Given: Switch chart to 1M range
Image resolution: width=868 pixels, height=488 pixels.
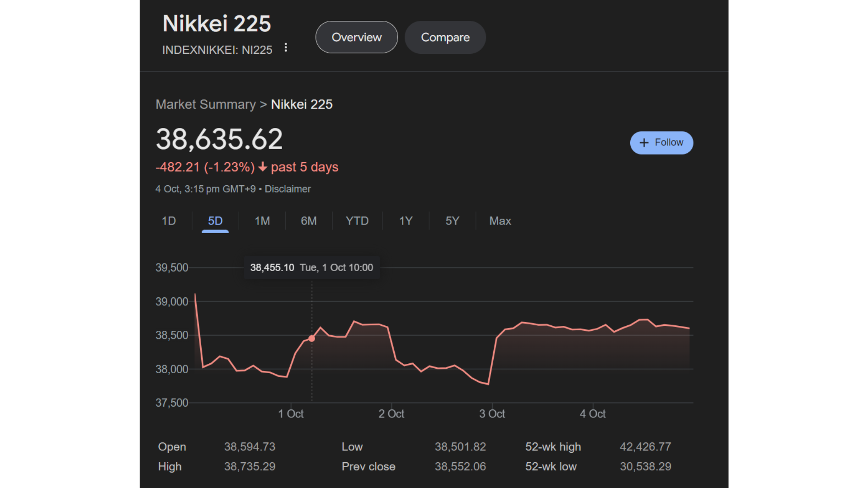Looking at the screenshot, I should [262, 221].
